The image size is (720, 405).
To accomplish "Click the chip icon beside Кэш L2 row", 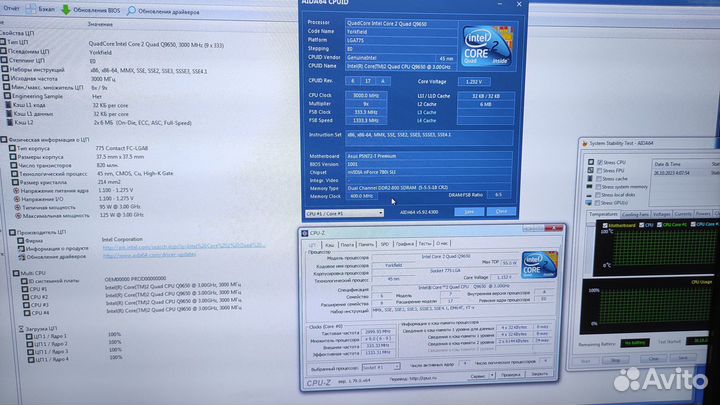I will pyautogui.click(x=10, y=122).
